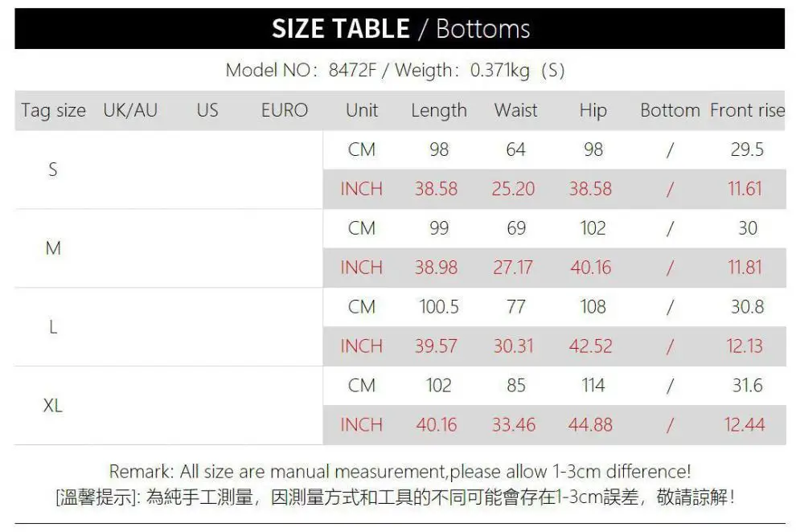796x532 pixels.
Task: Click the L front rise inch value 12.13
Action: pyautogui.click(x=745, y=346)
